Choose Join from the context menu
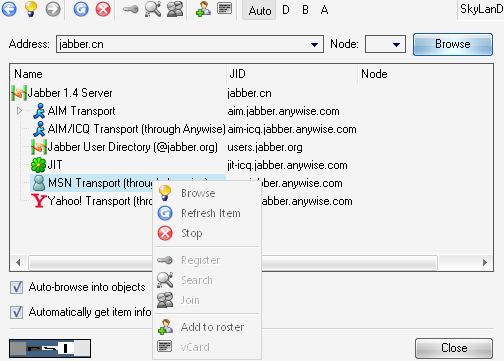 click(207, 300)
